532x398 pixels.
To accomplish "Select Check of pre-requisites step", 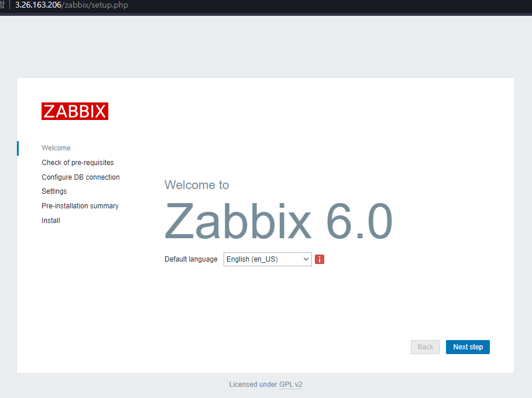I will pos(78,163).
